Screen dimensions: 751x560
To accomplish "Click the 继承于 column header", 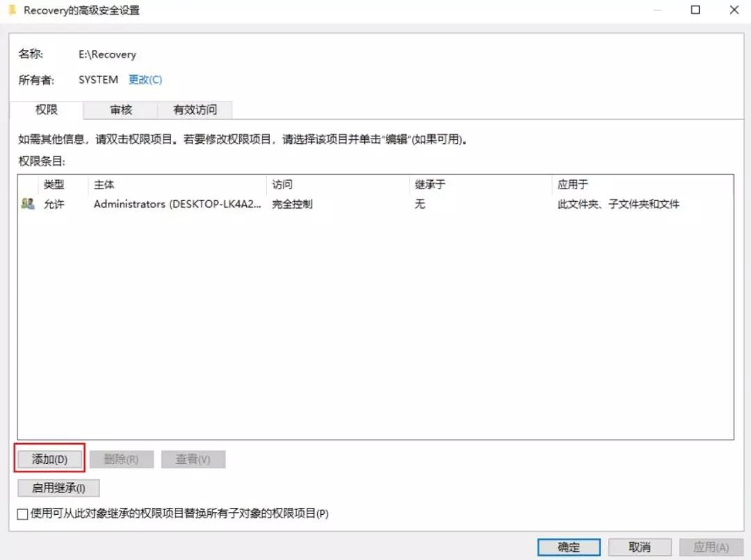I will (x=430, y=184).
